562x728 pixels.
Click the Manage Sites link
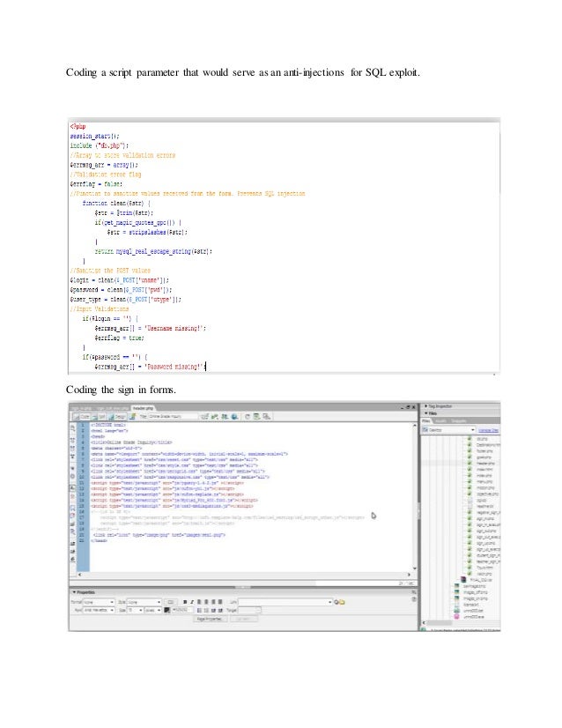tap(489, 430)
